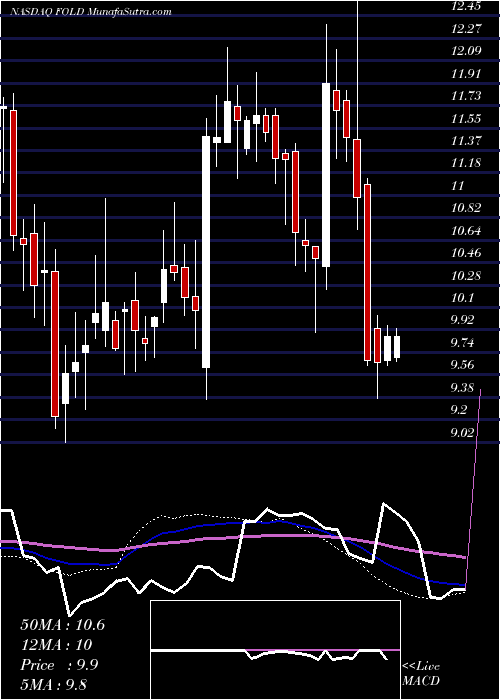The height and width of the screenshot is (700, 500).
Task: Click the 5MA : 9.8 readout
Action: [56, 684]
